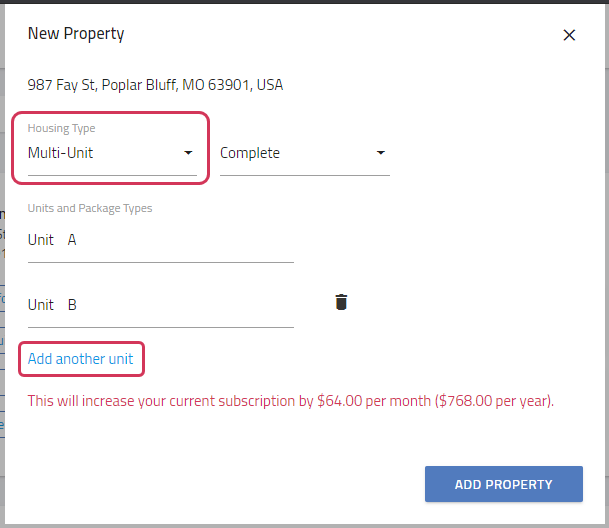Viewport: 609px width, 528px height.
Task: Select the Multi-Unit housing type value
Action: (x=60, y=153)
